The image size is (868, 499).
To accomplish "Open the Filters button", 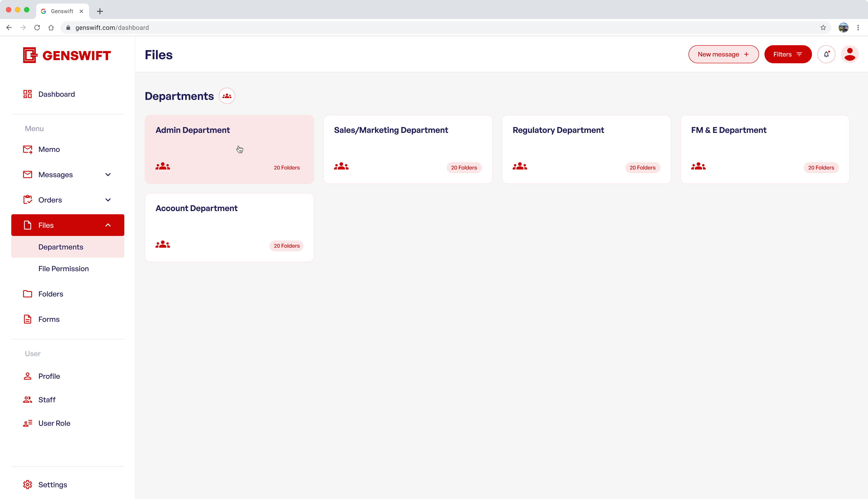I will click(x=788, y=54).
